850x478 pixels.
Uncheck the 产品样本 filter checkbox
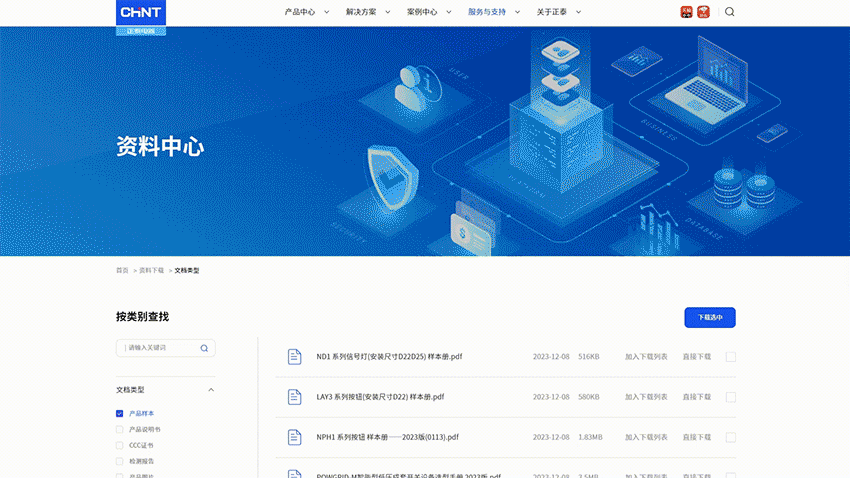click(120, 413)
